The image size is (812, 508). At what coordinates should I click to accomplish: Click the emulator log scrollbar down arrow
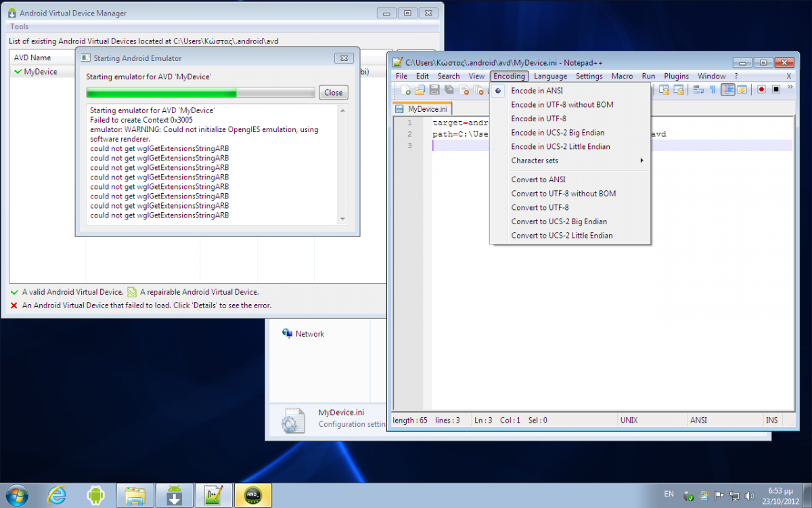(x=342, y=218)
